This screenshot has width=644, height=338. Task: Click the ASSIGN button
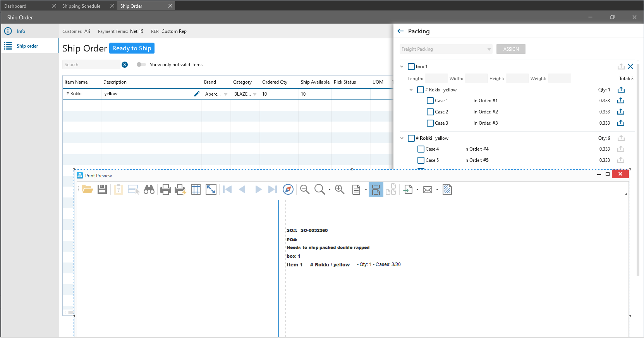[x=511, y=49]
